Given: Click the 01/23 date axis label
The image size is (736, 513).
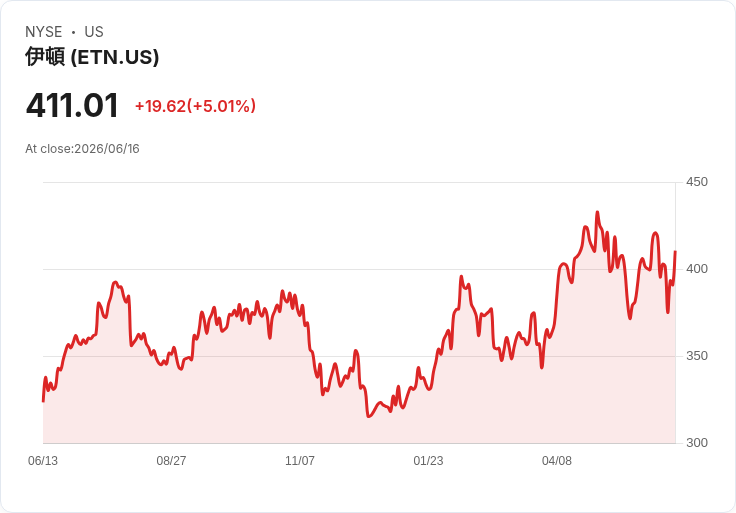Looking at the screenshot, I should (x=428, y=461).
